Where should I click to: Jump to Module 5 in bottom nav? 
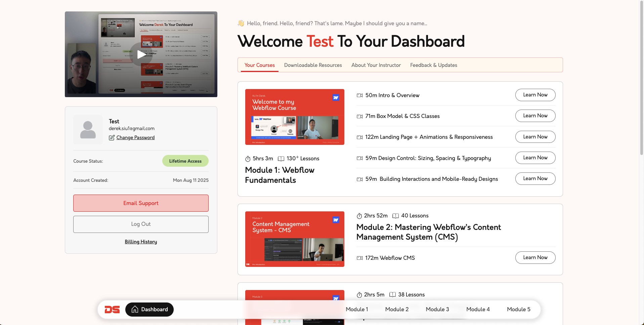(519, 310)
